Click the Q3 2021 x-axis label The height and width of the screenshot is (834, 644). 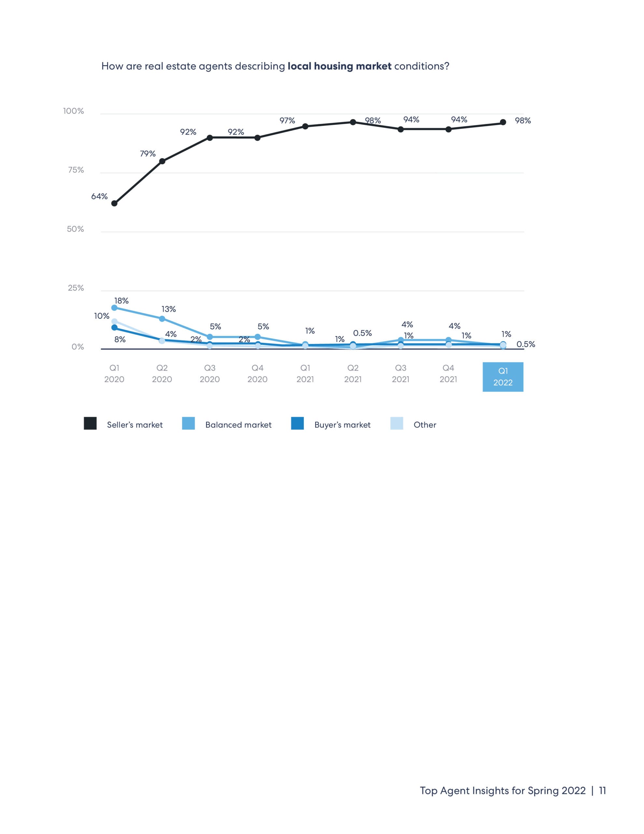point(400,373)
